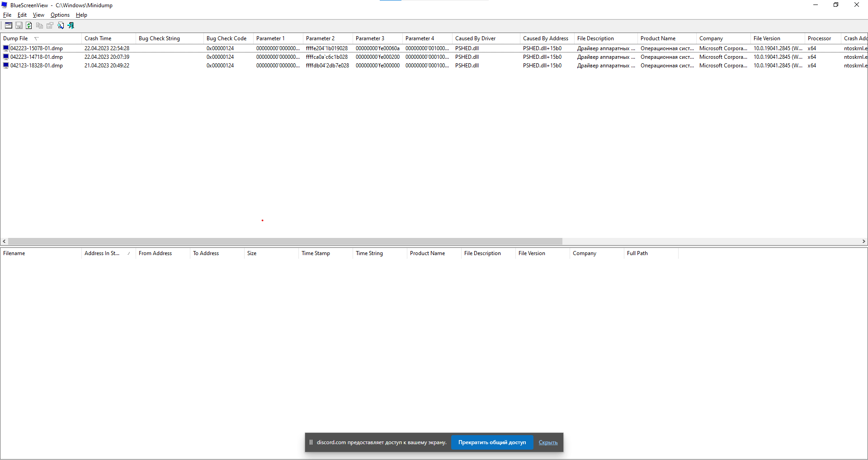Click upper pane File Version header
This screenshot has height=460, width=868.
(778, 38)
